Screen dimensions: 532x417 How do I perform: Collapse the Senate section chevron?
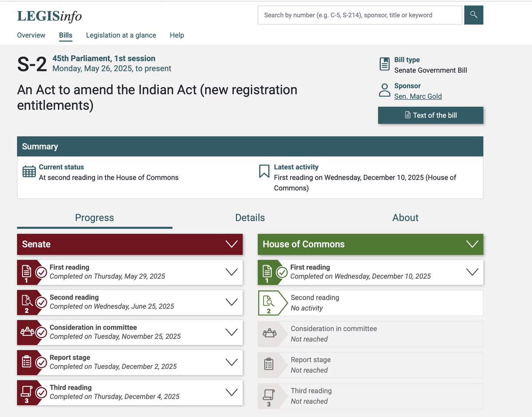[231, 244]
